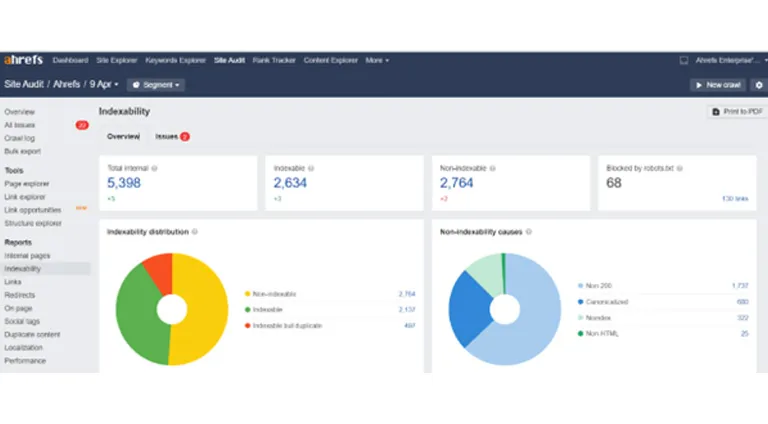This screenshot has width=768, height=424.
Task: Click info icon beside Total internal
Action: [x=154, y=168]
